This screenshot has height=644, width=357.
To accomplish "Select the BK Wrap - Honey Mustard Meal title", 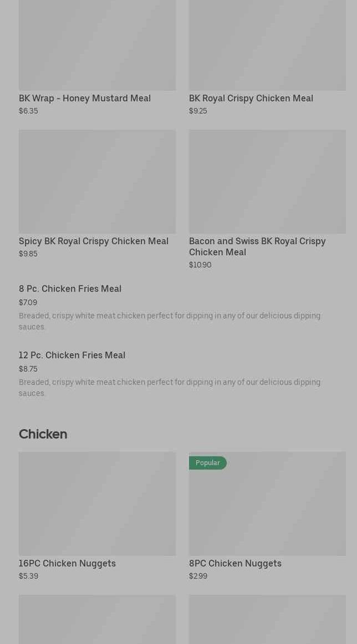I will click(x=85, y=98).
